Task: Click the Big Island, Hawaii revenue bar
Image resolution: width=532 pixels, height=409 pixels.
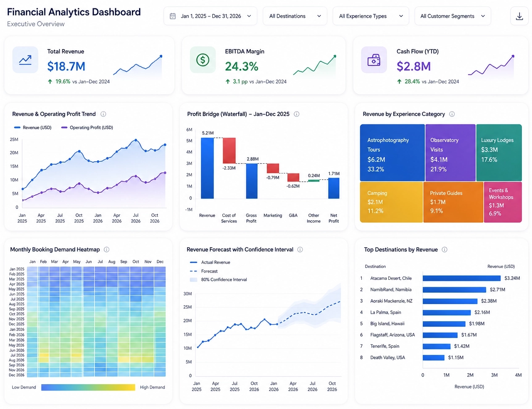Action: pos(444,324)
